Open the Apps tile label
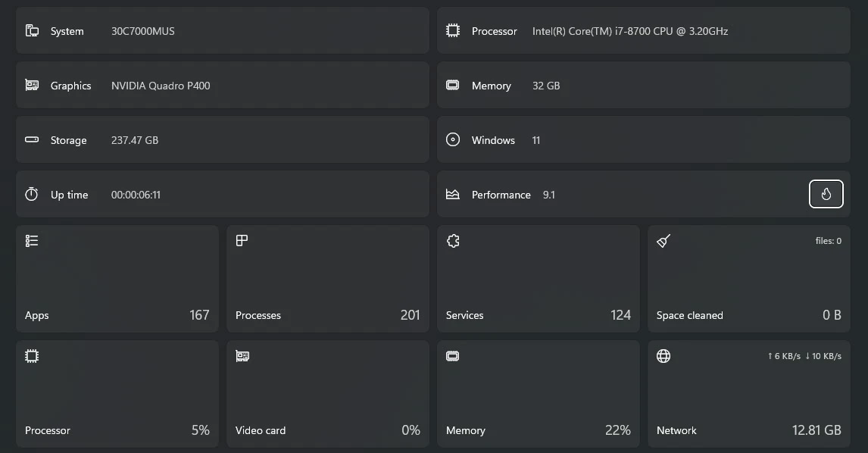The width and height of the screenshot is (868, 453). coord(37,315)
